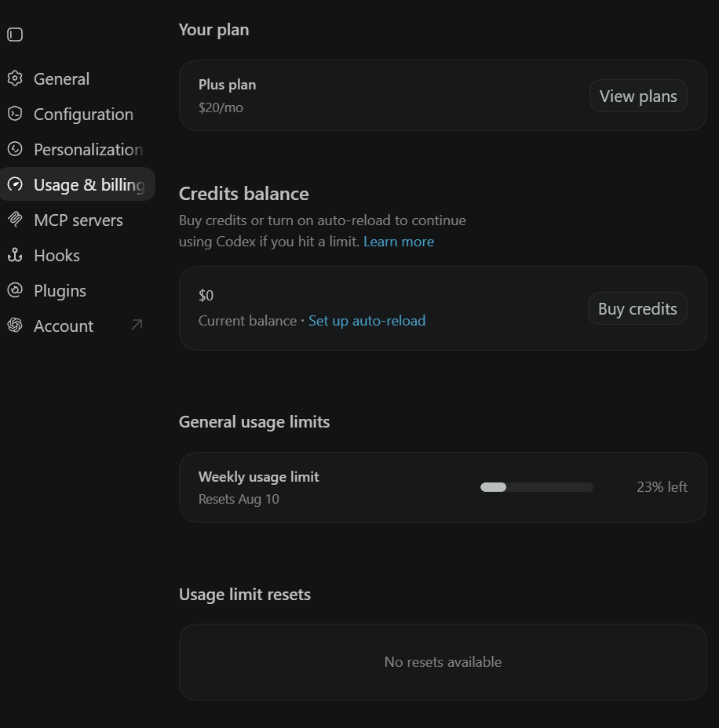Click the Current balance label
The width and height of the screenshot is (719, 728).
[247, 321]
